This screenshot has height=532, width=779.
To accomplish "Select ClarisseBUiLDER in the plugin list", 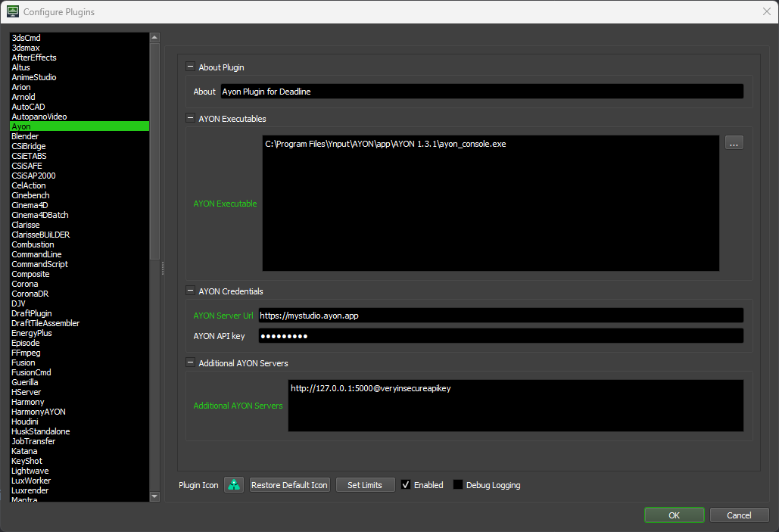I will coord(79,235).
